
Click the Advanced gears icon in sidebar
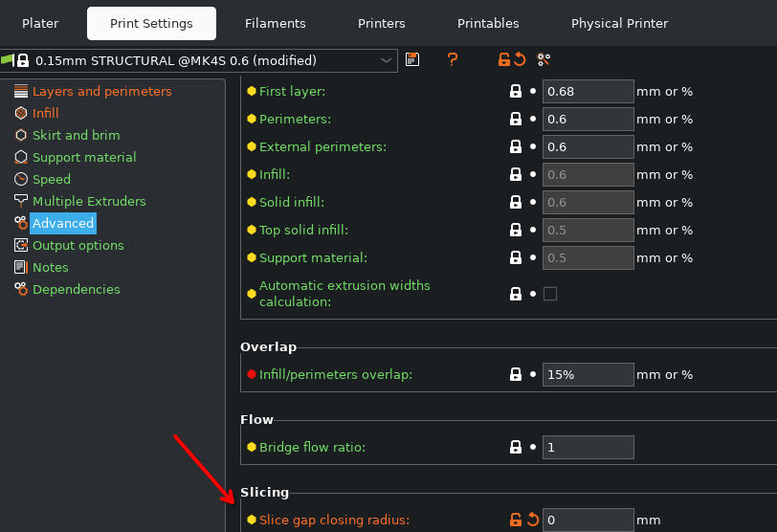21,223
